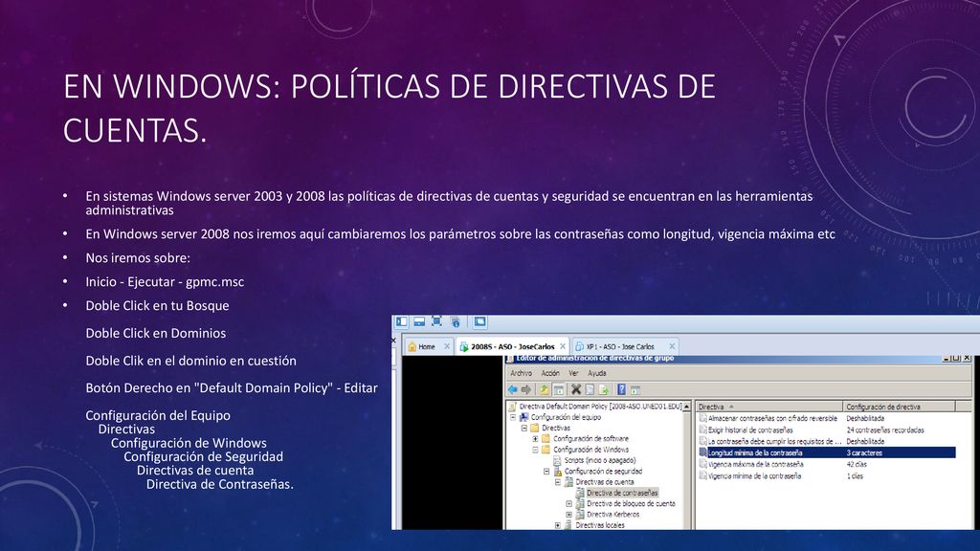Click the gray Forward arrow in the editor toolbar

(526, 390)
